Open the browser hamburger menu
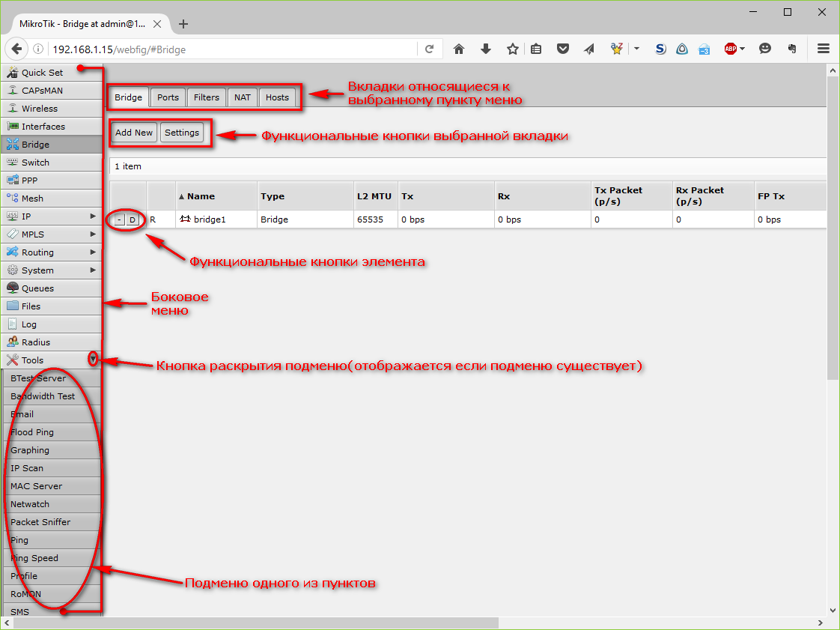 824,49
